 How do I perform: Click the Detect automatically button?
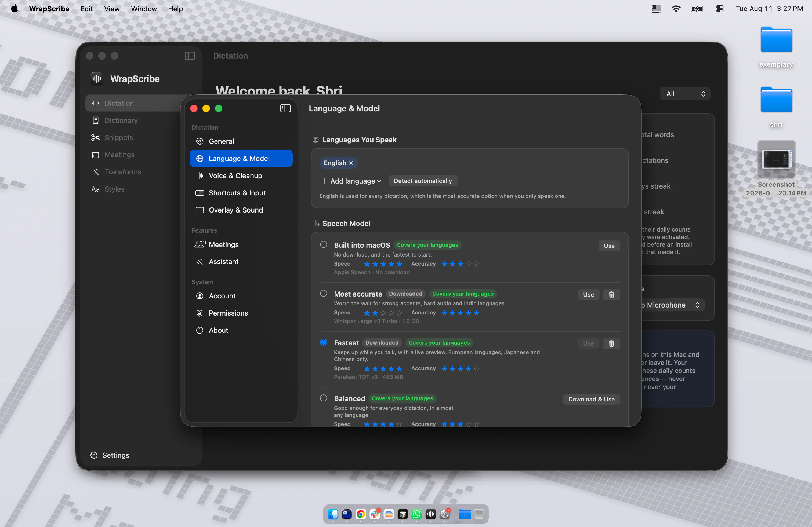click(x=423, y=181)
